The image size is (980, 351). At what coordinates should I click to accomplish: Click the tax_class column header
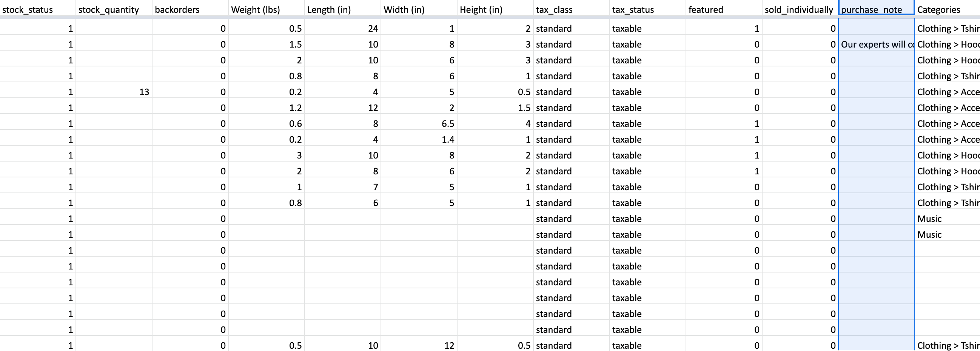(571, 9)
